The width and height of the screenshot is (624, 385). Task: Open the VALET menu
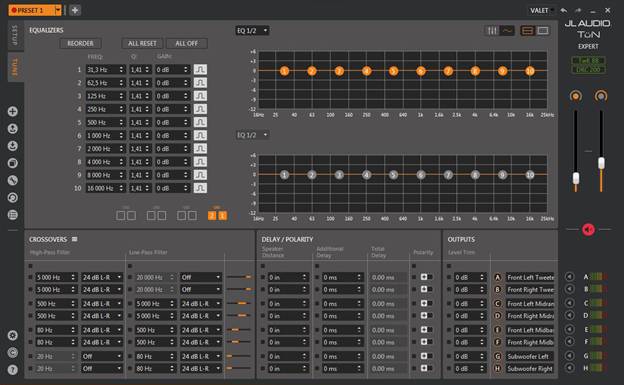541,10
